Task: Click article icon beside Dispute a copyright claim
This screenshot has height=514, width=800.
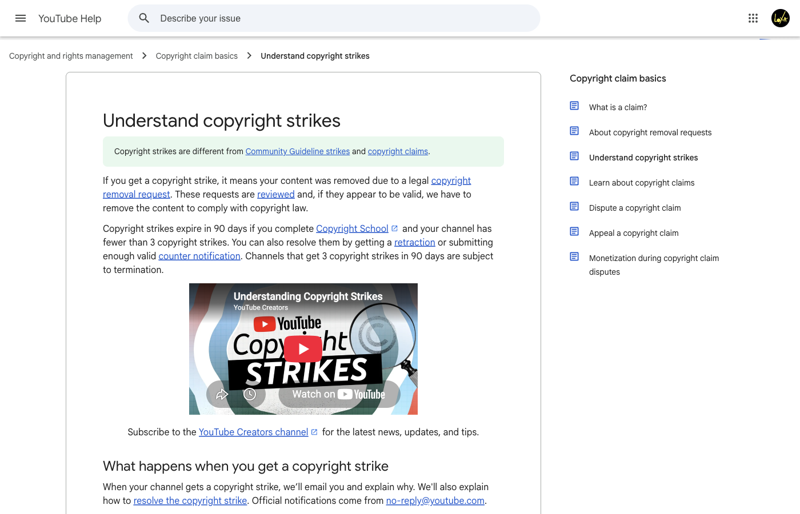Action: (x=574, y=207)
